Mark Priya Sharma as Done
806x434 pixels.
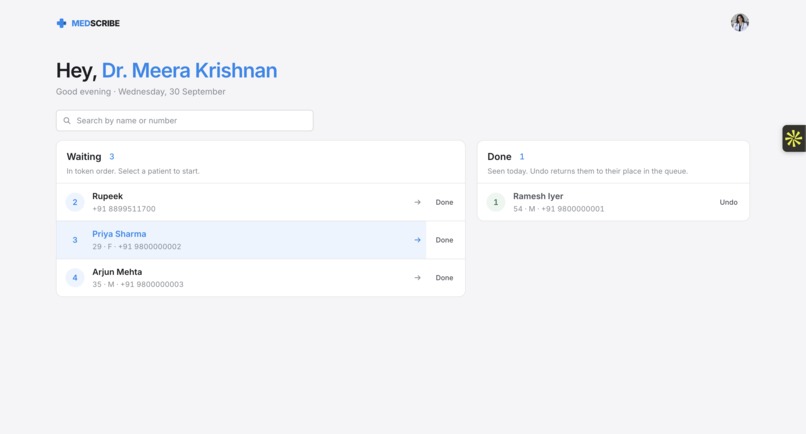pos(444,240)
